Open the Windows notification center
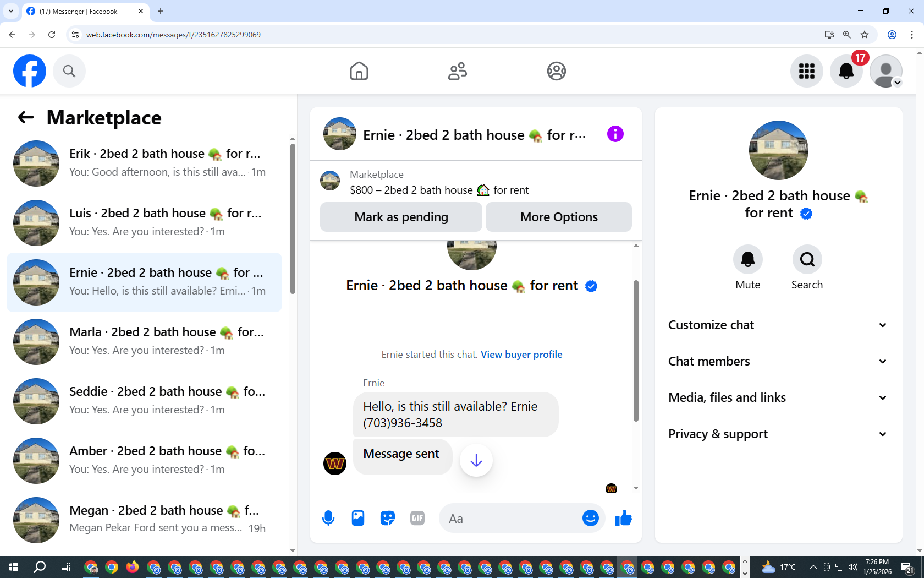 (x=908, y=567)
